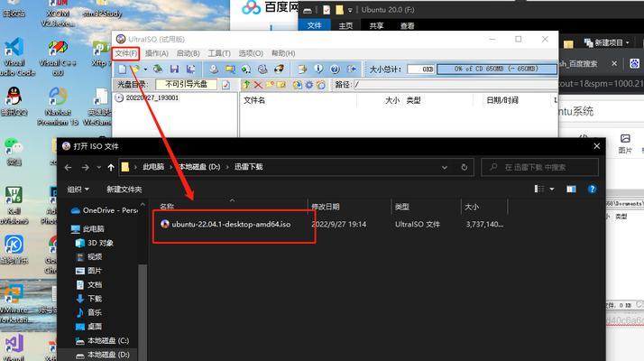644x361 pixels.
Task: Expand the Open icon's dropdown arrow
Action: [x=145, y=69]
